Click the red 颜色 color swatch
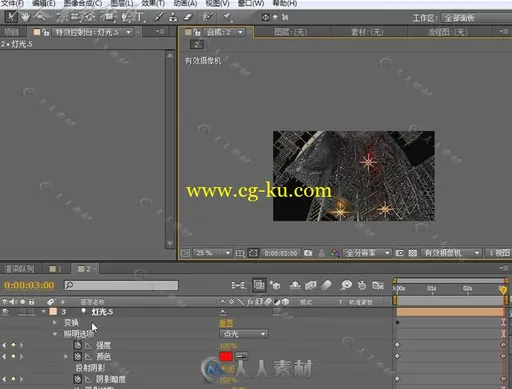This screenshot has height=389, width=512. pos(226,356)
